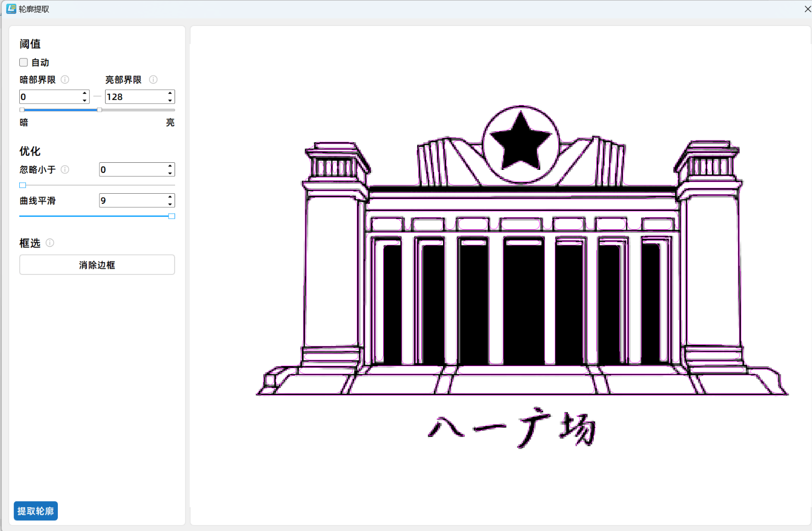Click the 忽略小于 slider handle
Viewport: 812px width, 531px height.
(22, 185)
